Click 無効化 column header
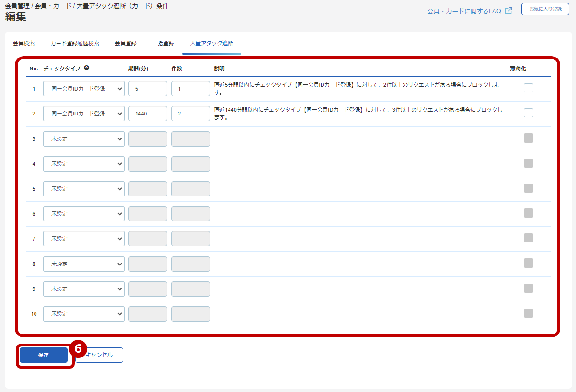 pos(518,69)
